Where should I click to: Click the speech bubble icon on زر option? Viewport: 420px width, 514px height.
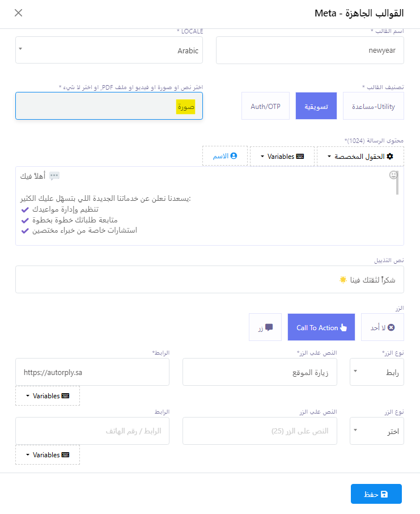(x=269, y=327)
